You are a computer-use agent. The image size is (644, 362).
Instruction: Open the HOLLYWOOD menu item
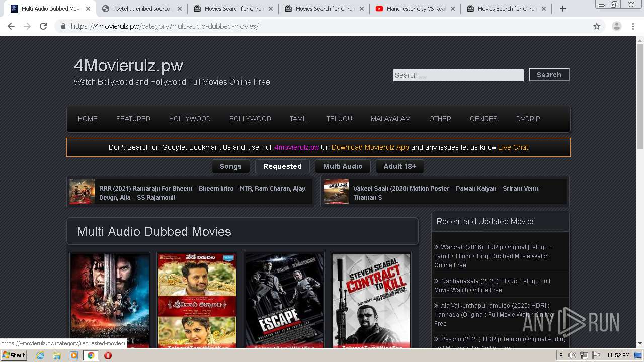(x=190, y=119)
